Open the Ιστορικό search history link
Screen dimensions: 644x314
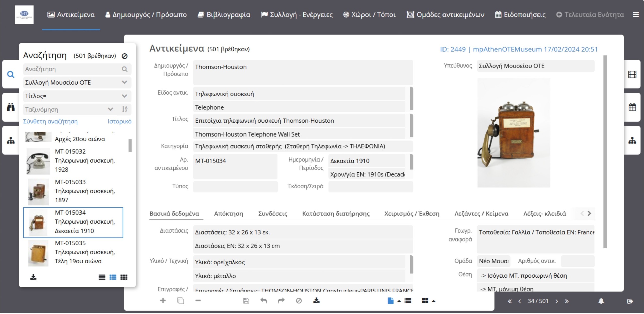119,121
